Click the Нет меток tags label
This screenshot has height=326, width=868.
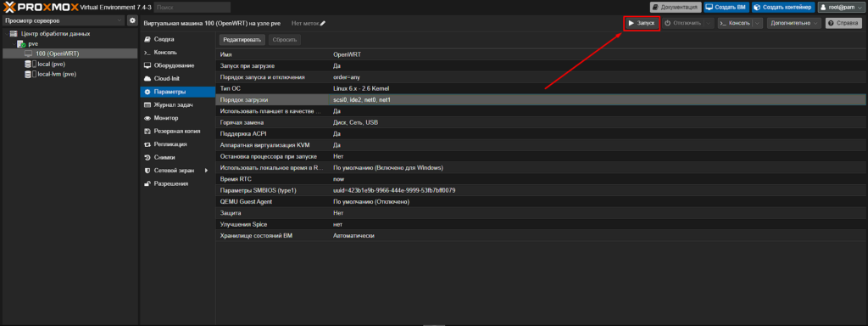pyautogui.click(x=305, y=23)
